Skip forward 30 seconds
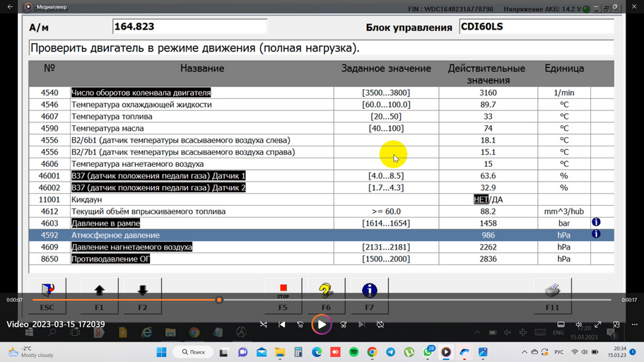Viewport: 644px width, 362px height. [x=343, y=325]
